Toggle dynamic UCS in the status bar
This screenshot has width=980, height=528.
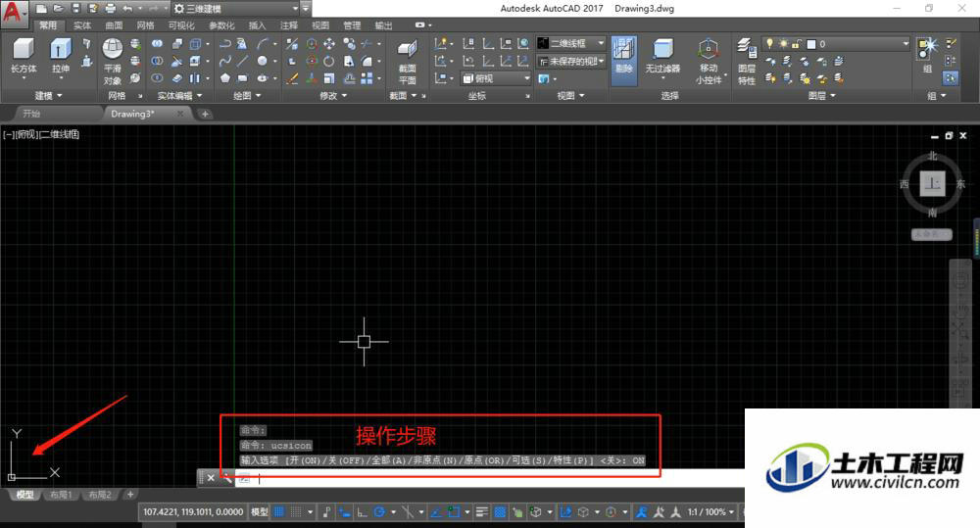(565, 512)
